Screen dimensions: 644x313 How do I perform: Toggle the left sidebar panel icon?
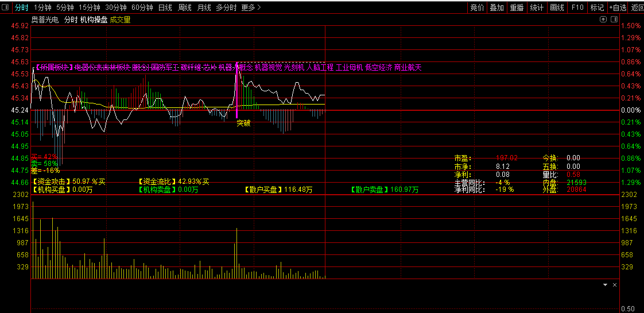[6, 7]
